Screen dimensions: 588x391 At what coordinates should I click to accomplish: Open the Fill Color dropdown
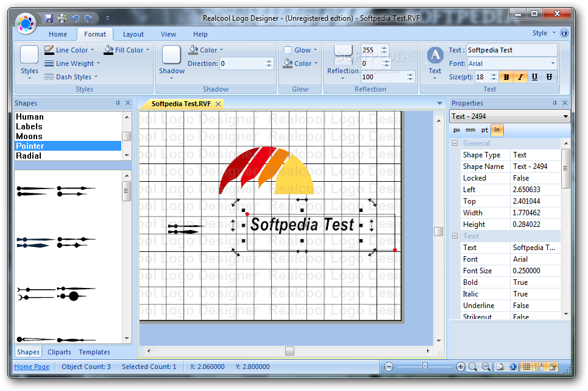(x=127, y=50)
